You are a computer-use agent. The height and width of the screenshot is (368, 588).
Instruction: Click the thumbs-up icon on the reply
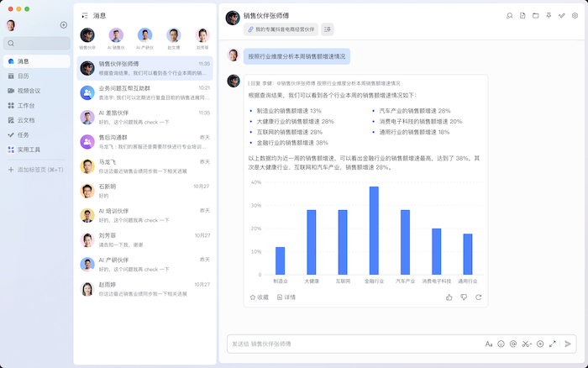coord(449,297)
